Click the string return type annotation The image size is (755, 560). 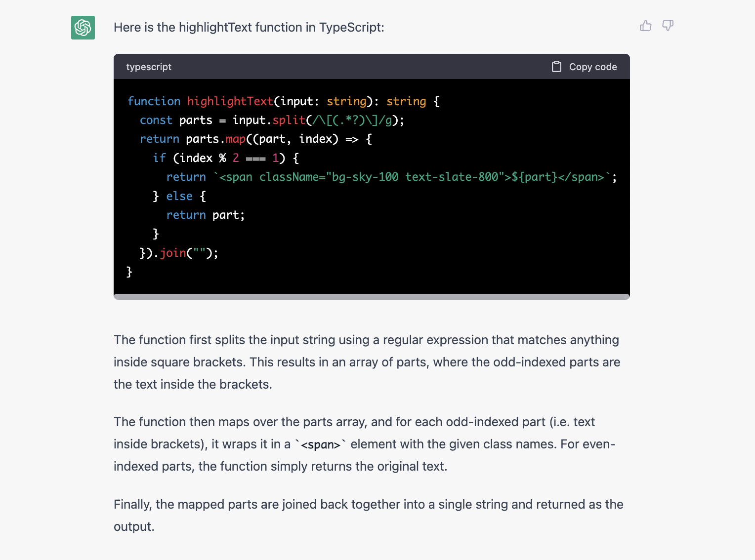pyautogui.click(x=406, y=101)
